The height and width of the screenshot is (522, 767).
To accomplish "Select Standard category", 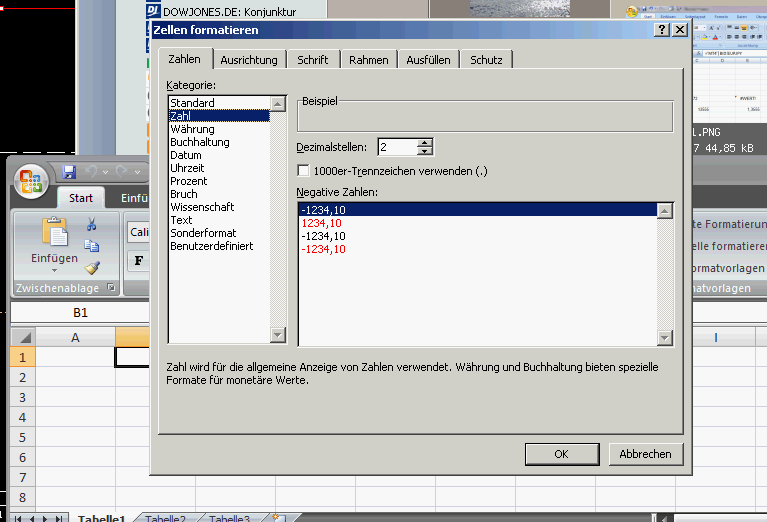I will pyautogui.click(x=219, y=103).
